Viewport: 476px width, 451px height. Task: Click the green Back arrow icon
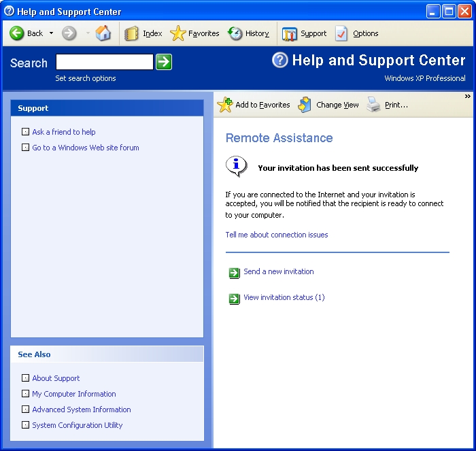tap(16, 33)
